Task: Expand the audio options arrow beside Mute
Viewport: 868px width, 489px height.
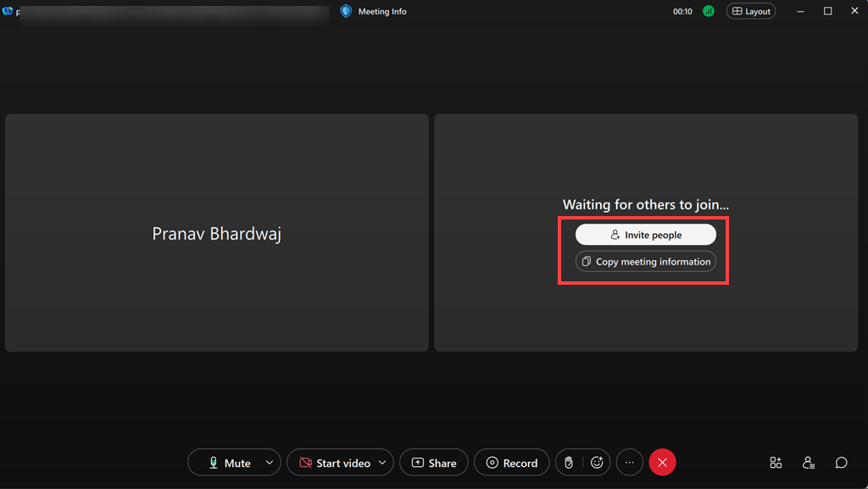Action: click(270, 463)
